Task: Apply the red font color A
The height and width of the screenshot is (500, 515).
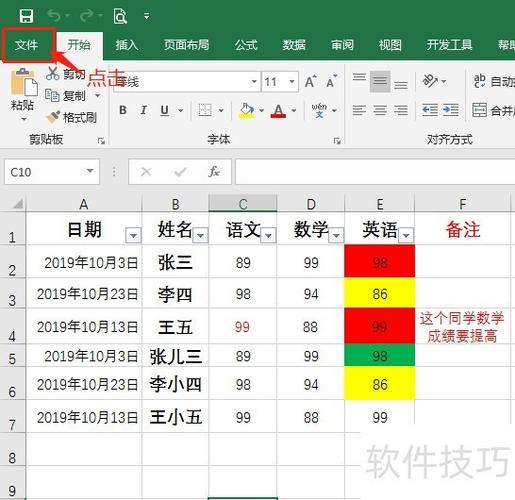Action: (278, 111)
